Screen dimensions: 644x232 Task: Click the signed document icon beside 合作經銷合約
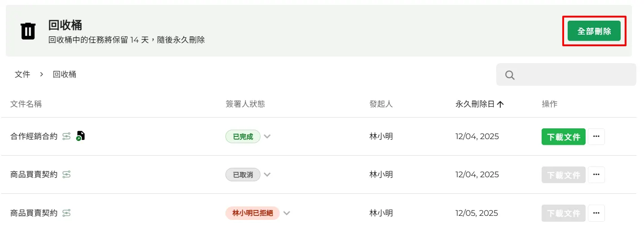(x=80, y=136)
